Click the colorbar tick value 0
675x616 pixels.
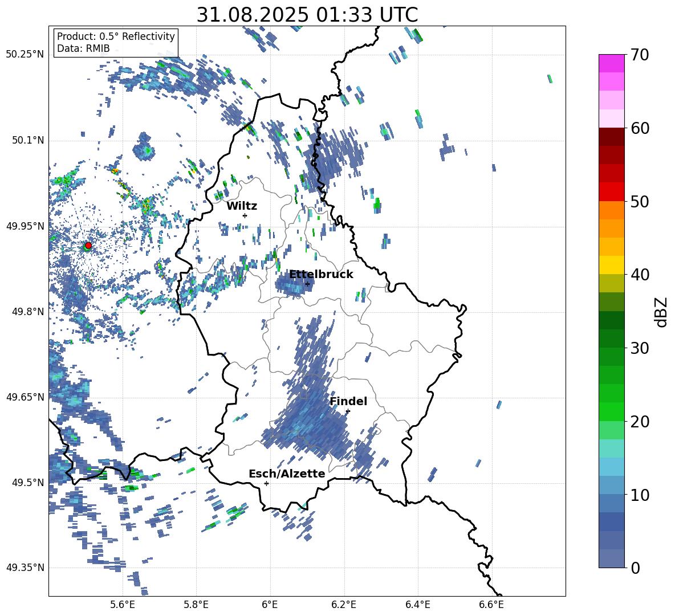(635, 568)
